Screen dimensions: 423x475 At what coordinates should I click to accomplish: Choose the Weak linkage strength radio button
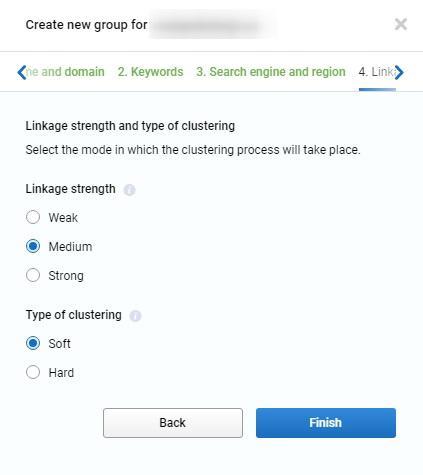pyautogui.click(x=33, y=217)
